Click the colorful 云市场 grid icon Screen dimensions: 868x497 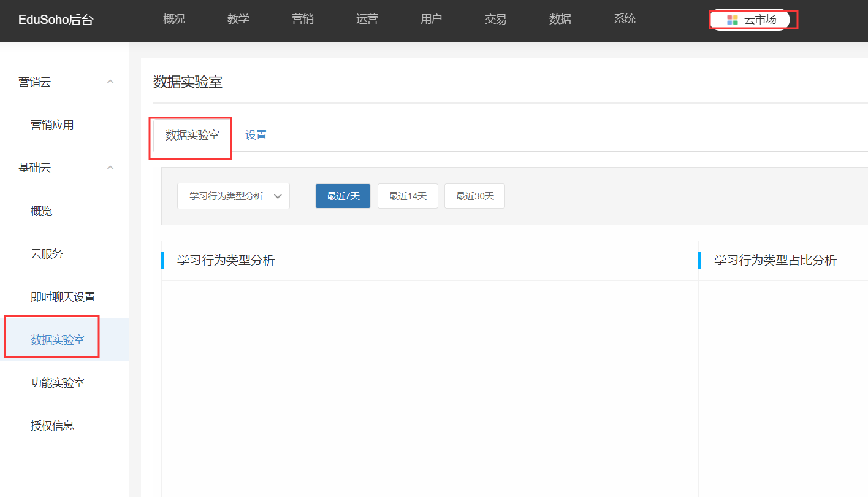pyautogui.click(x=732, y=20)
